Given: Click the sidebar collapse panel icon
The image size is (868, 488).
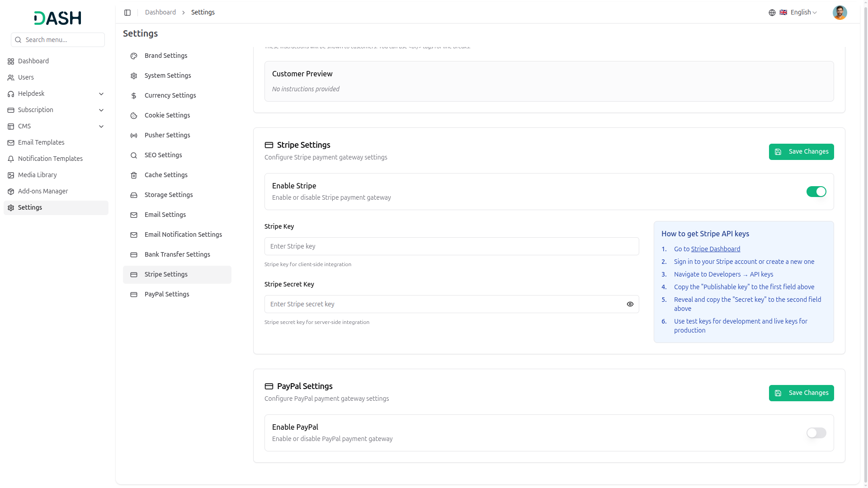Looking at the screenshot, I should point(127,13).
